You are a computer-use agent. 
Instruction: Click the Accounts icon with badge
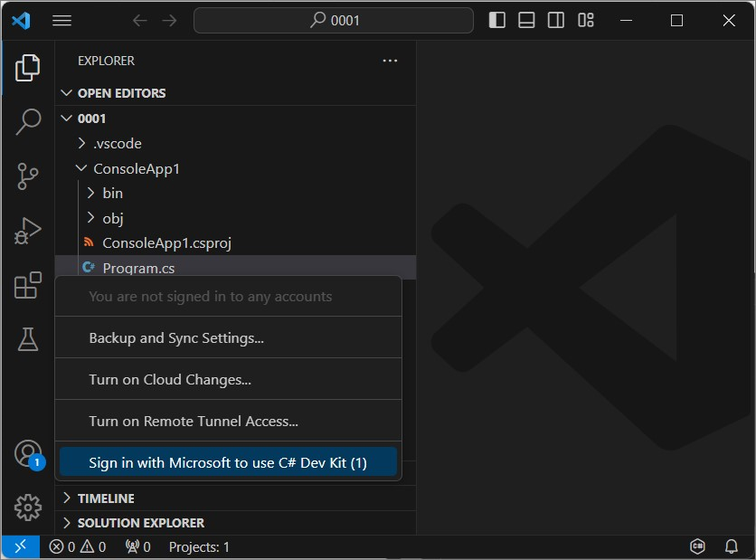click(x=28, y=454)
